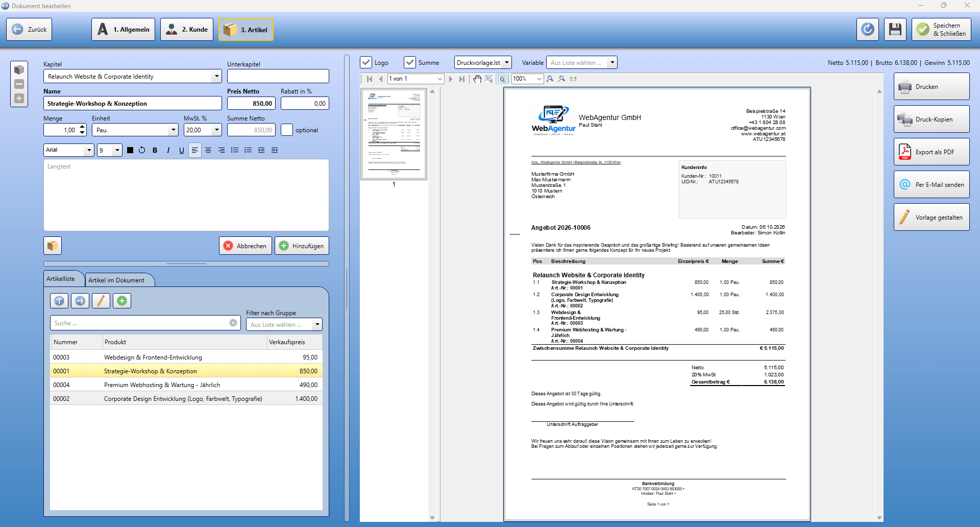Click the refresh preview icon in the header
Image resolution: width=980 pixels, height=527 pixels.
[x=868, y=30]
